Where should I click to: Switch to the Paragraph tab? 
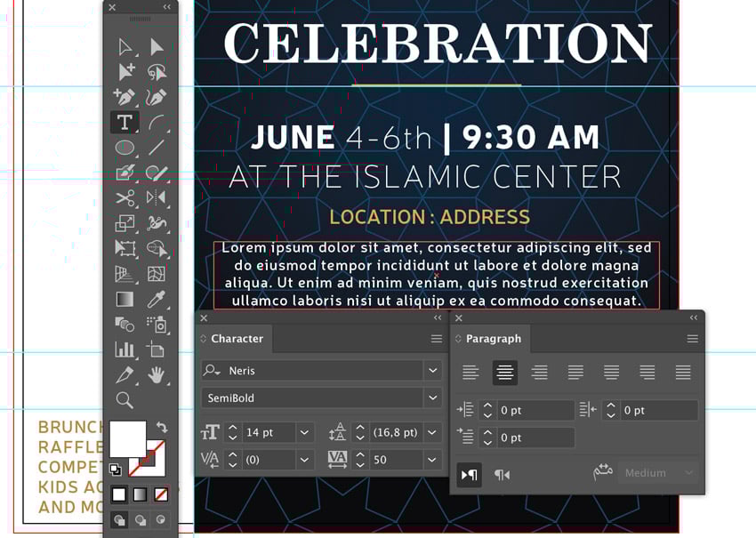(491, 339)
